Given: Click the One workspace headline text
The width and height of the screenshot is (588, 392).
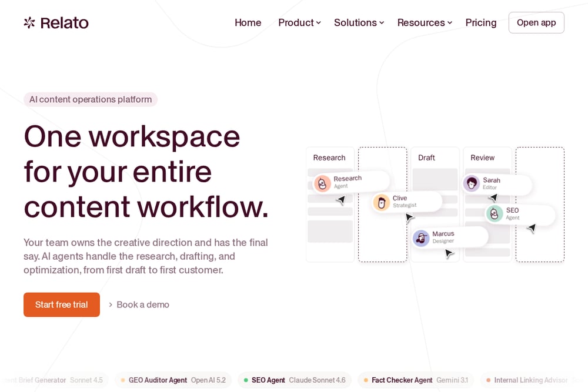Looking at the screenshot, I should coord(146,172).
